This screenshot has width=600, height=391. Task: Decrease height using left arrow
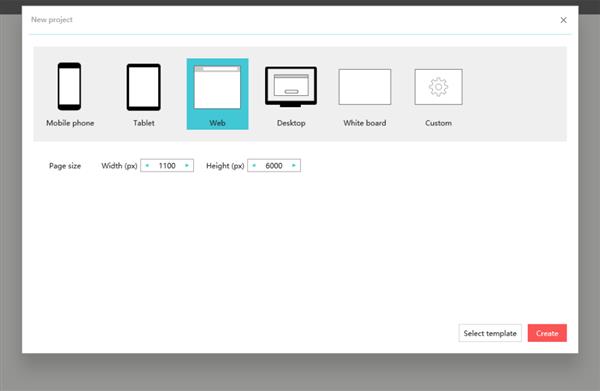[x=254, y=166]
